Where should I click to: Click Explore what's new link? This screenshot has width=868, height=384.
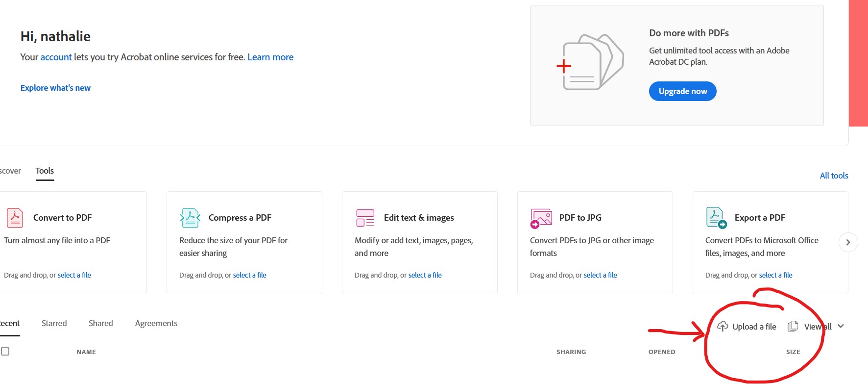pos(55,88)
